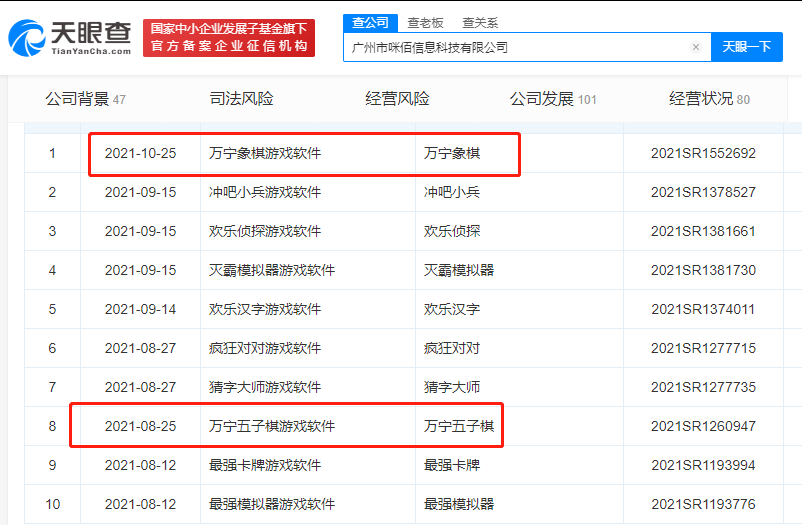Screen dimensions: 802x525
Task: Click the date 2021-10-25
Action: click(x=140, y=153)
